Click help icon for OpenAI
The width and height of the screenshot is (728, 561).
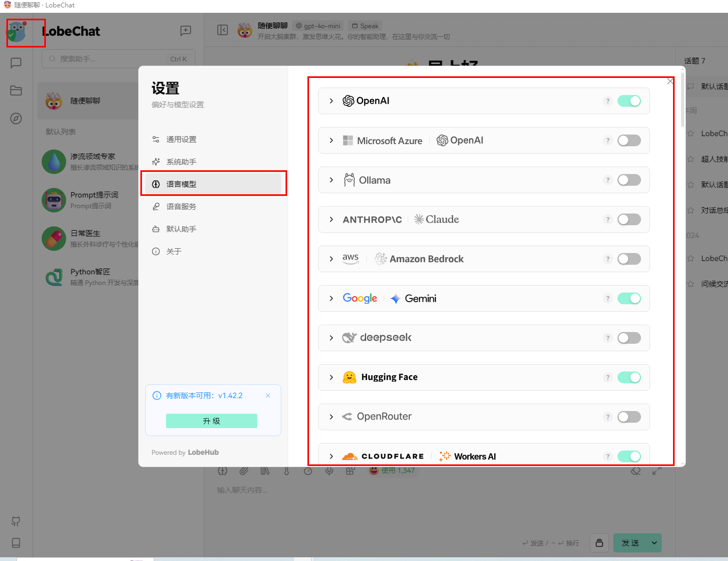click(x=607, y=101)
